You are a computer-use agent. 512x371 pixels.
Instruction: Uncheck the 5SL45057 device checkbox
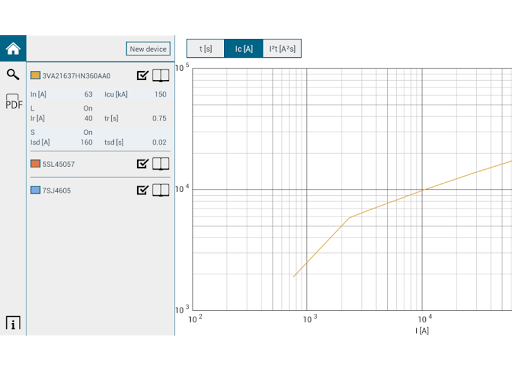(x=143, y=164)
